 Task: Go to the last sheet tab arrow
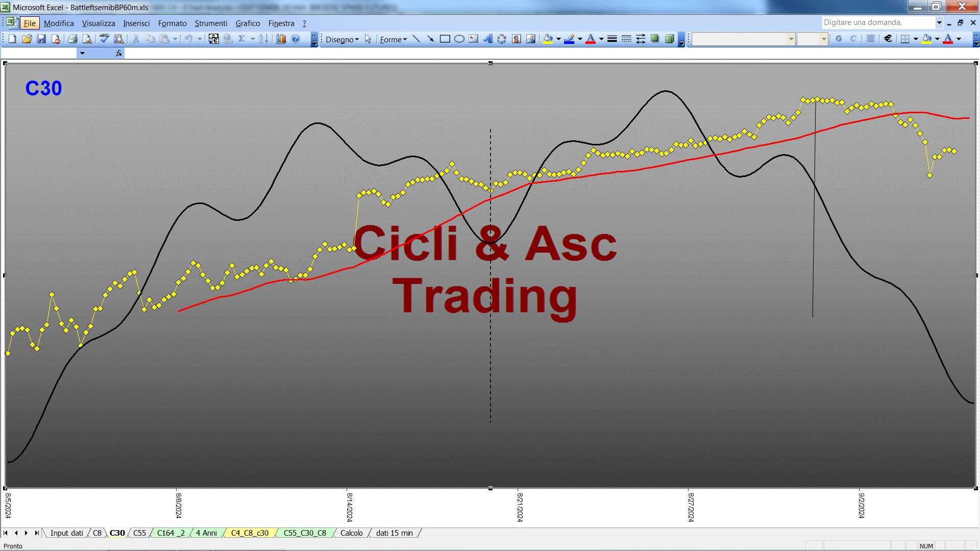click(36, 533)
